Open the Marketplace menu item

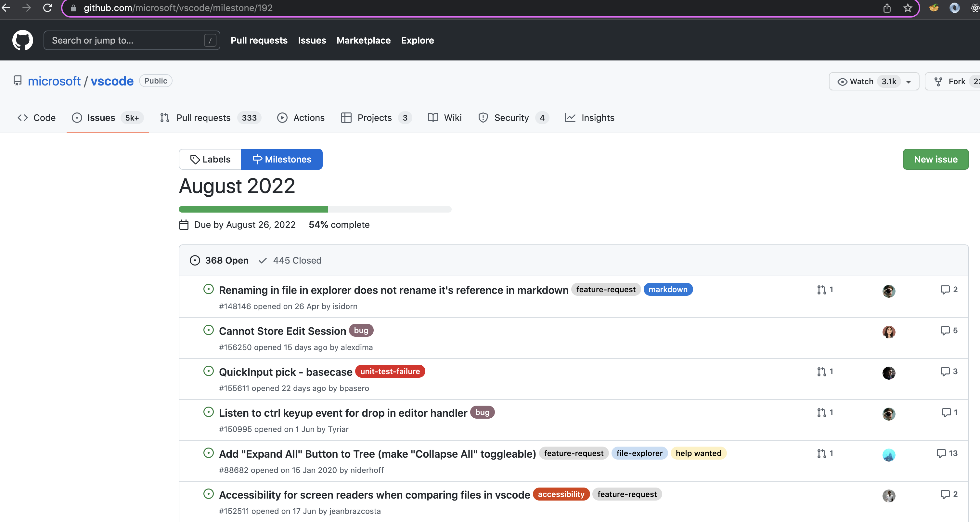click(x=364, y=40)
